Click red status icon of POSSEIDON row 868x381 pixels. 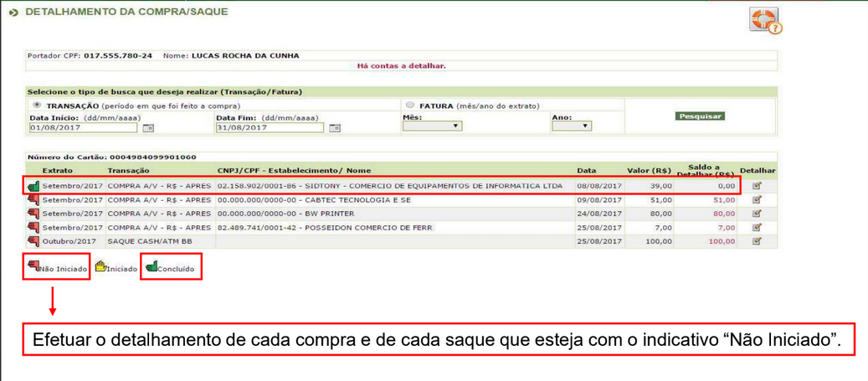[34, 228]
